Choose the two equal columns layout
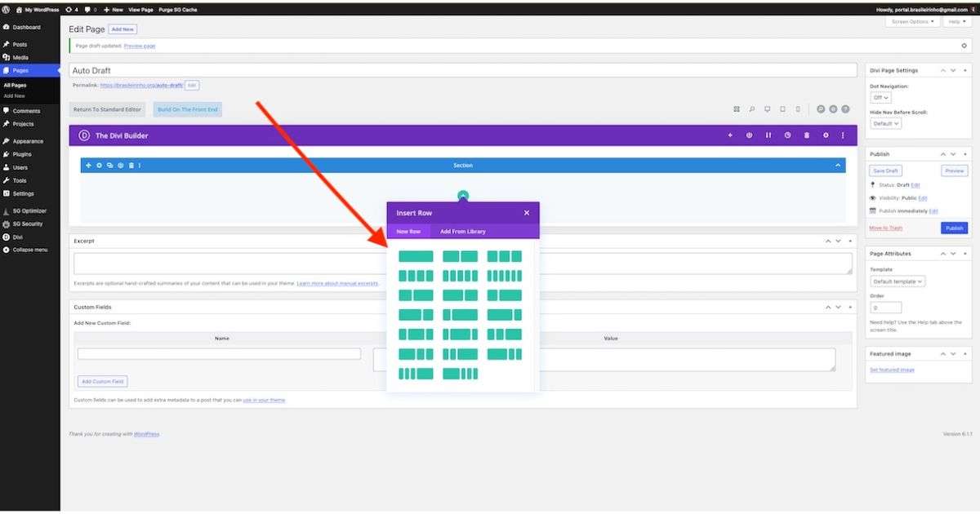This screenshot has width=980, height=514. coord(460,256)
